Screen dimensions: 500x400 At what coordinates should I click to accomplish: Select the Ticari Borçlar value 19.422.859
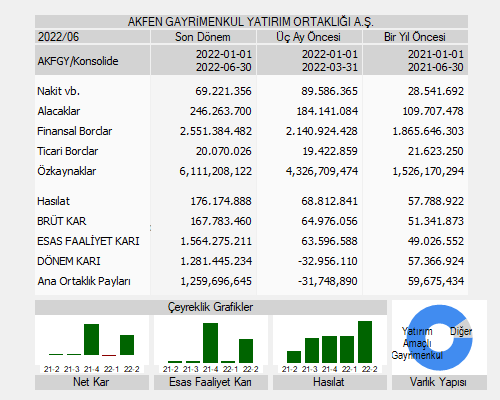330,151
